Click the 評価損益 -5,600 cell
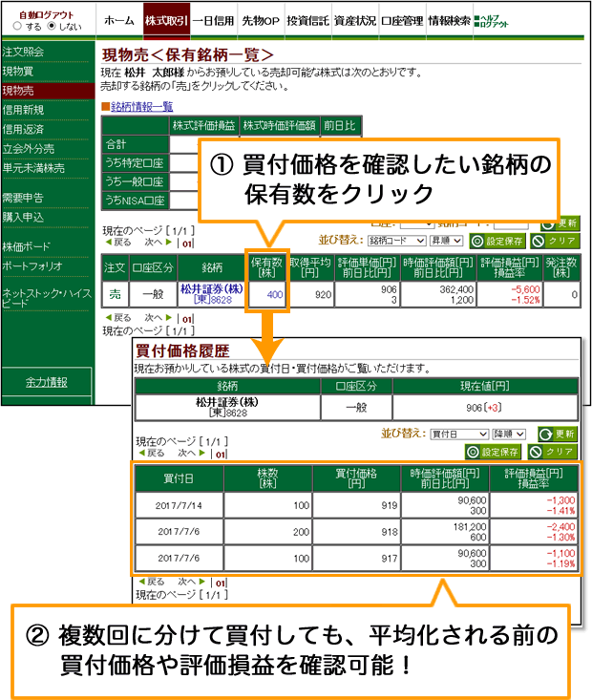 pos(510,295)
